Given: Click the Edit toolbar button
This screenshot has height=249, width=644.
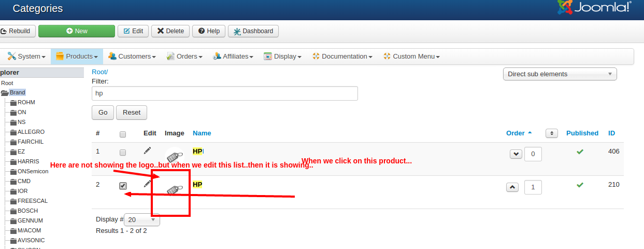Looking at the screenshot, I should 133,31.
